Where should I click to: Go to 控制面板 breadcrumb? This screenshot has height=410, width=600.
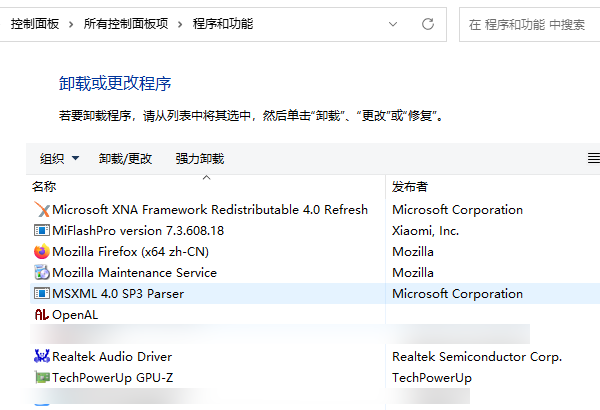coord(35,23)
